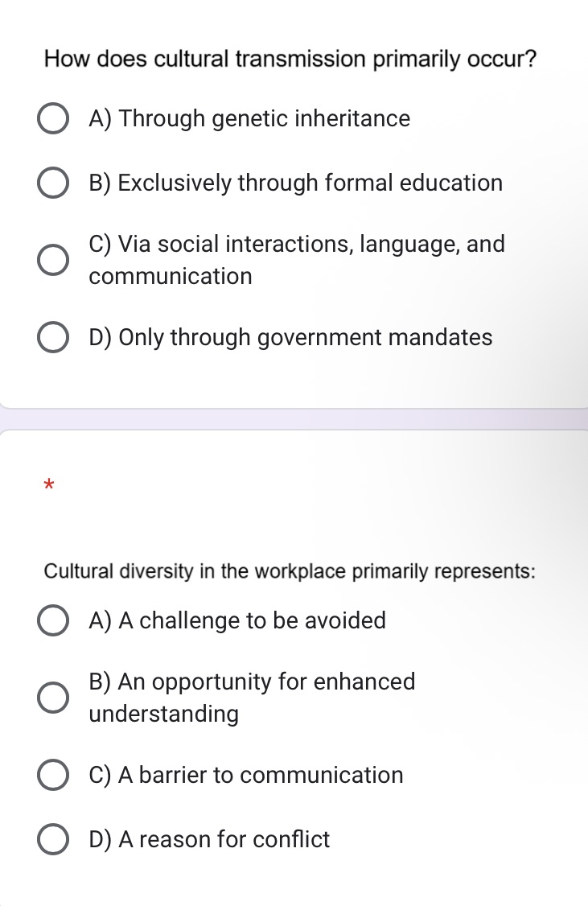Click the label Only through government mandates

pos(290,337)
